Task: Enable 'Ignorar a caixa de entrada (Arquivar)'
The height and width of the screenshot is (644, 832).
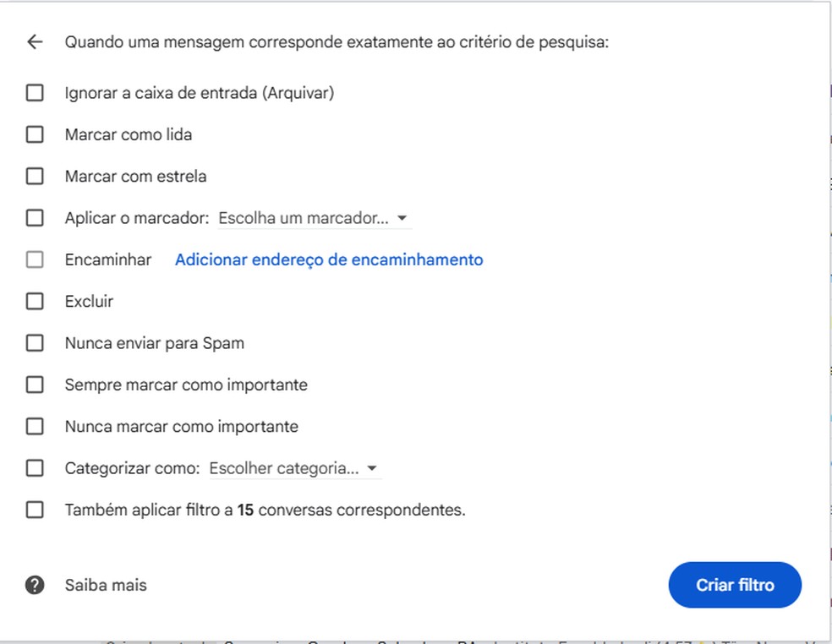Action: pos(34,92)
